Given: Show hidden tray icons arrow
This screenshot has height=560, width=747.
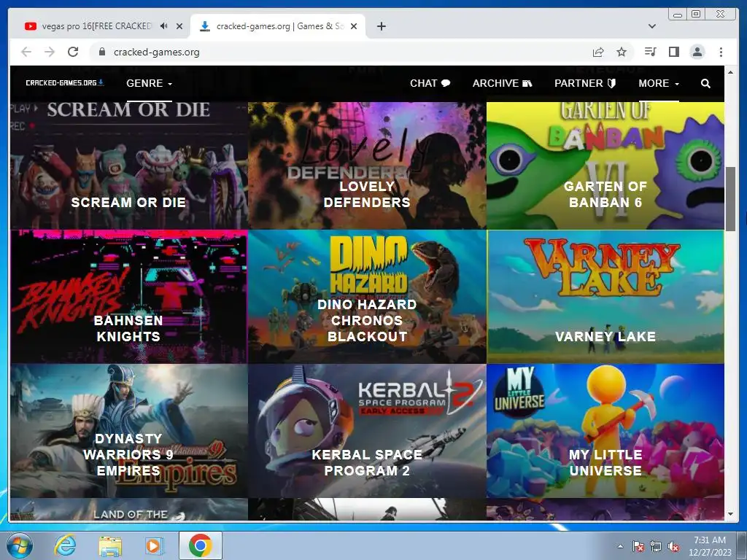Looking at the screenshot, I should (620, 546).
